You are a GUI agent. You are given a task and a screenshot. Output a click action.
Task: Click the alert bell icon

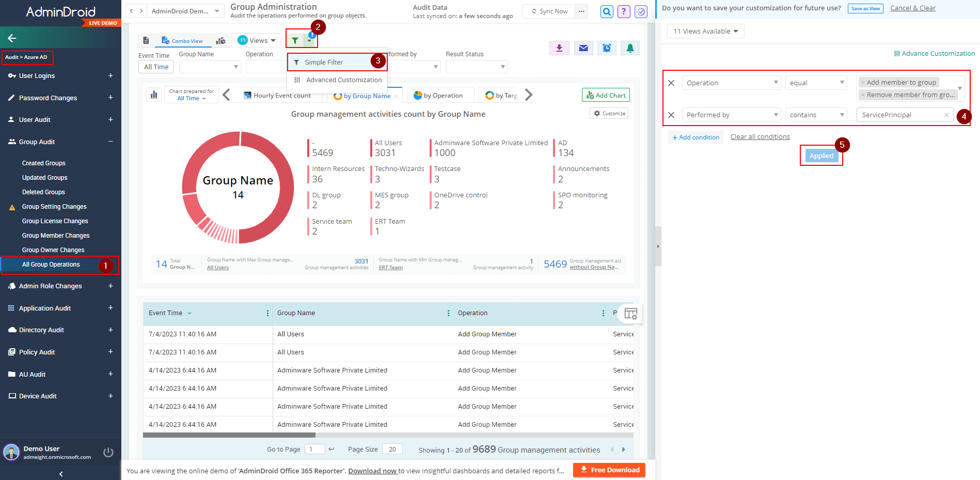pos(630,48)
